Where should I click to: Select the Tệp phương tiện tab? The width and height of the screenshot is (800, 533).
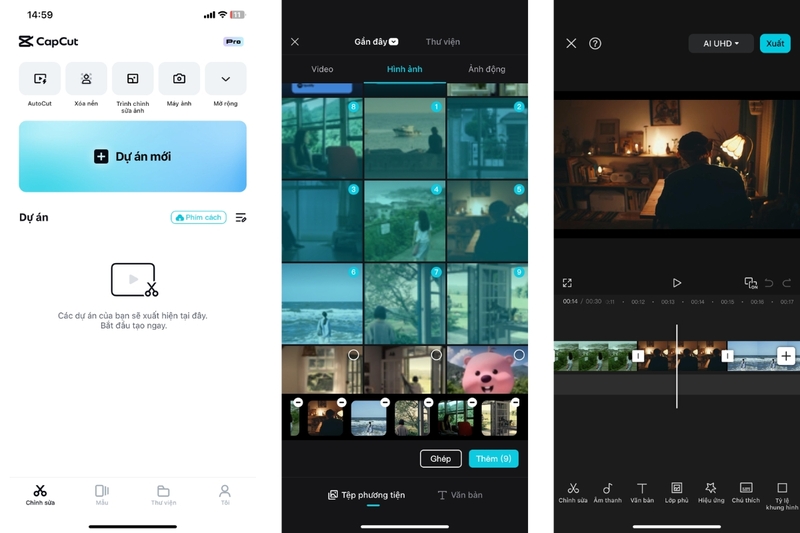366,495
